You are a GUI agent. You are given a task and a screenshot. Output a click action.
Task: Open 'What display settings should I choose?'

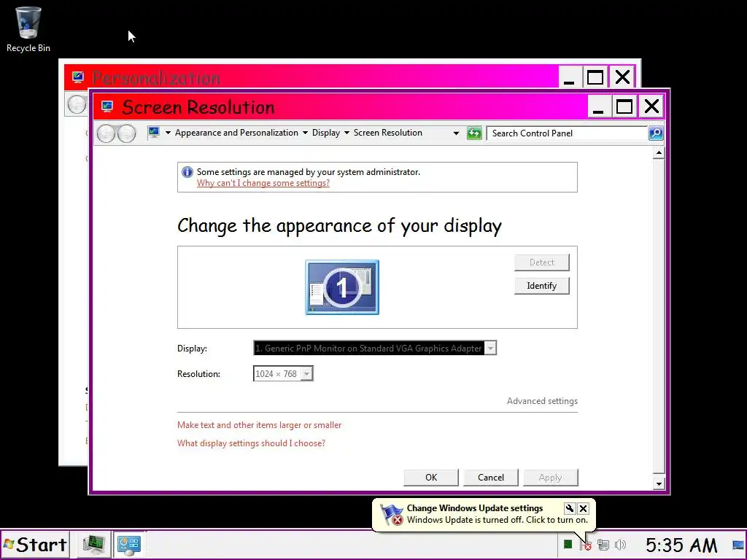[x=251, y=443]
